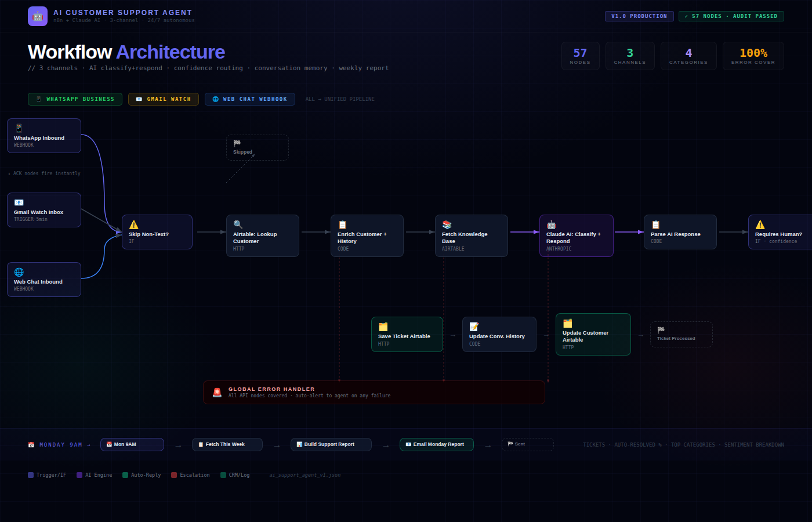Open the Mon 9AM schedule node
Viewport: 812px width, 522px height.
click(132, 444)
